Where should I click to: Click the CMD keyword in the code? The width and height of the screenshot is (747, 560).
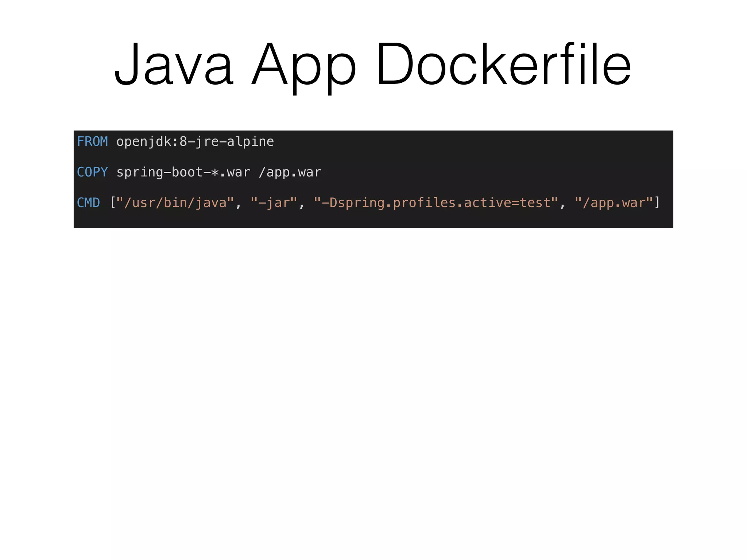pyautogui.click(x=88, y=203)
